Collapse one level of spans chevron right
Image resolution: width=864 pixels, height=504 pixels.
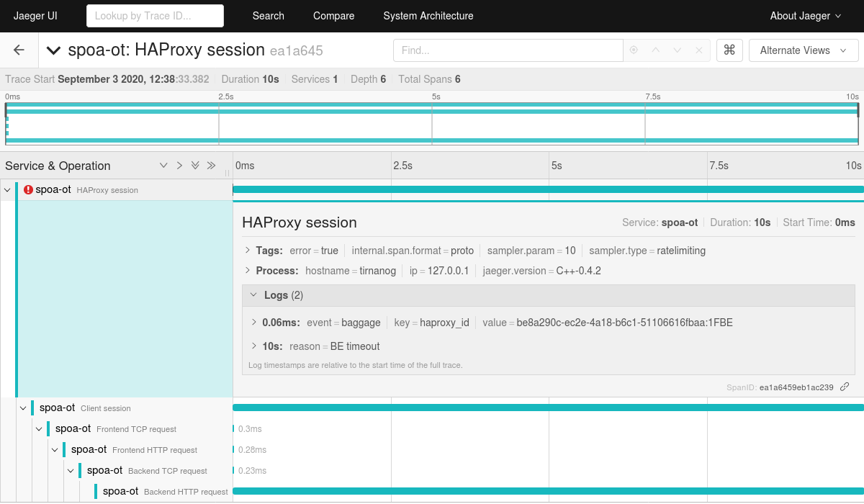pyautogui.click(x=179, y=166)
